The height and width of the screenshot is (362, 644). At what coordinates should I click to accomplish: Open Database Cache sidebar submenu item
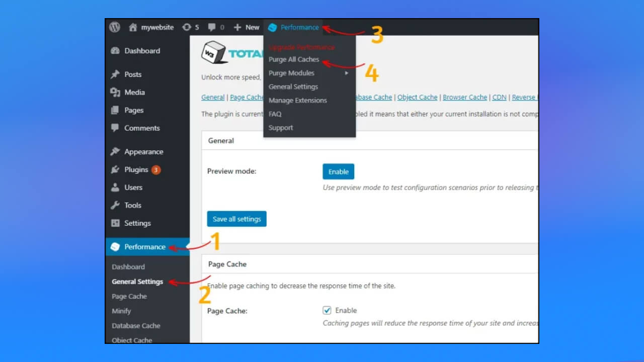point(136,326)
